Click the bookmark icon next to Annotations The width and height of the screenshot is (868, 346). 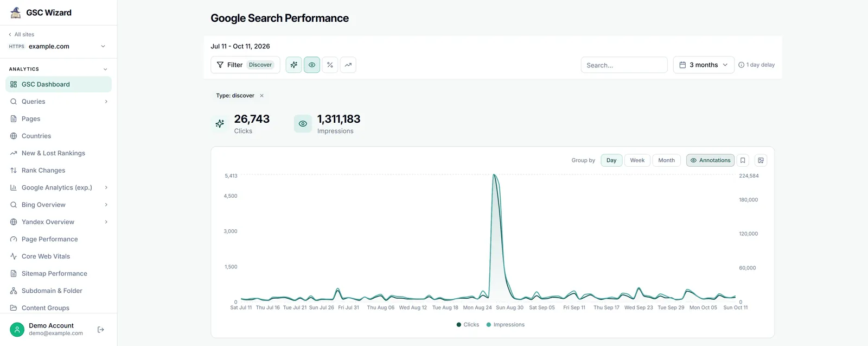coord(743,160)
